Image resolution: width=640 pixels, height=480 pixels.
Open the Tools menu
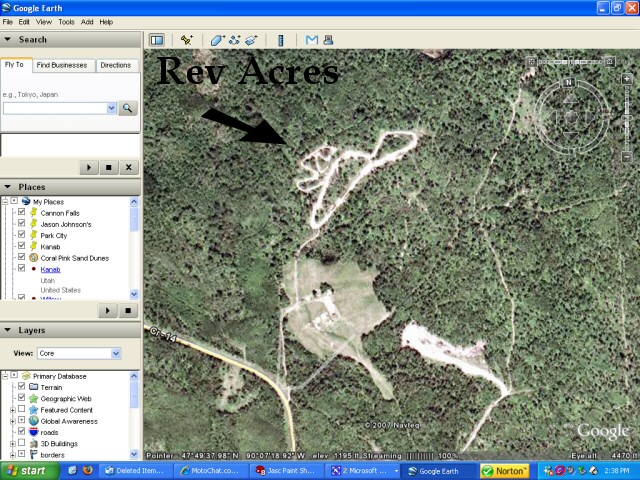click(66, 22)
